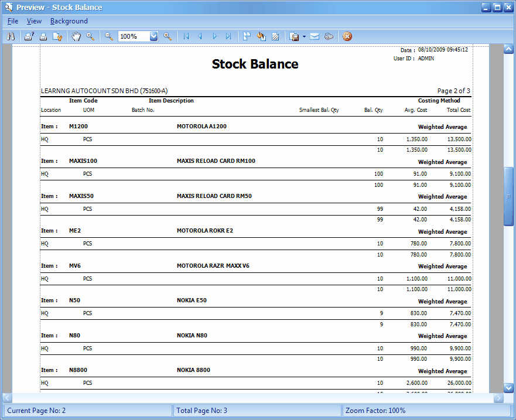Maximize the Preview window
Screen dimensions: 516x420
[498, 7]
